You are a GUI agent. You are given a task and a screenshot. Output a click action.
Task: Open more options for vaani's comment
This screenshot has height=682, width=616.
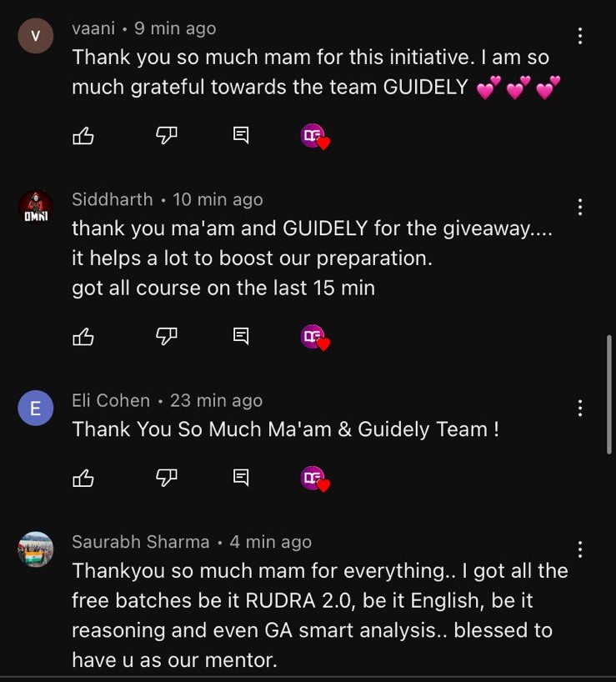coord(580,36)
